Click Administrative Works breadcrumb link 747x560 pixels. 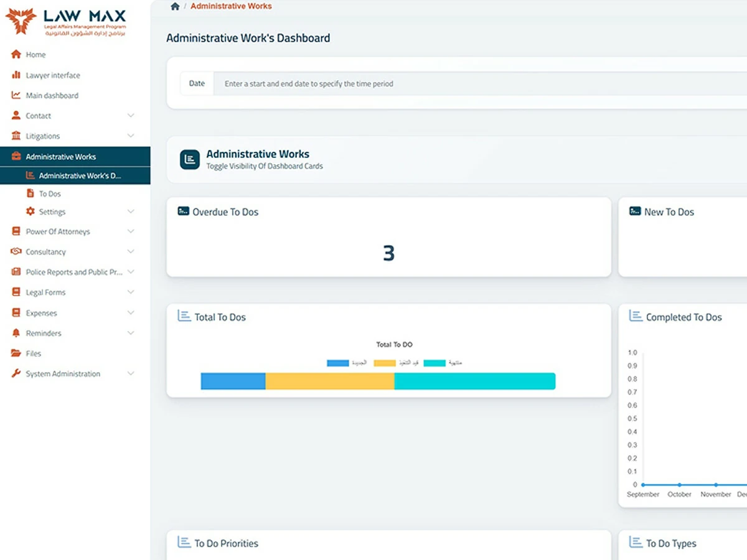231,6
